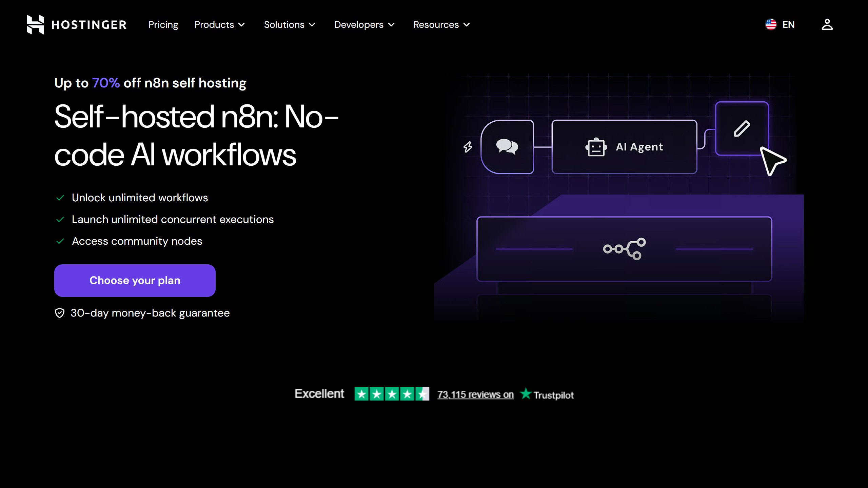
Task: Click checkmark beside Access community nodes
Action: [60, 241]
